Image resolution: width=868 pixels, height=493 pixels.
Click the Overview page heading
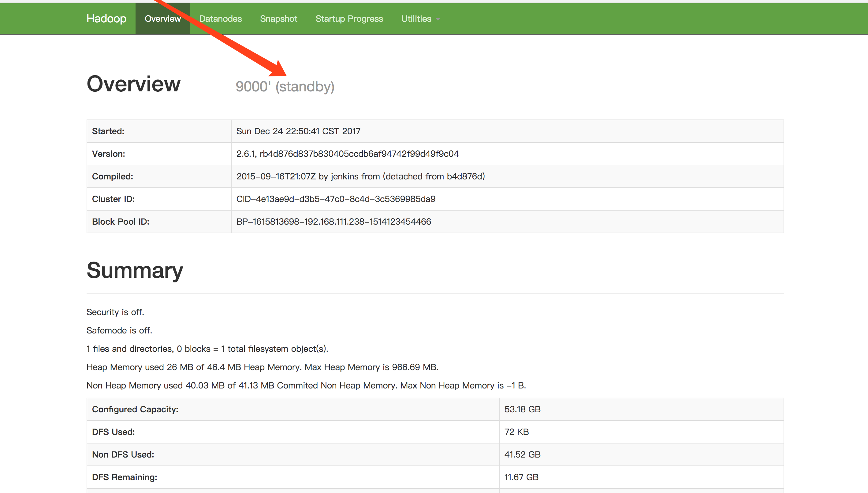[133, 84]
